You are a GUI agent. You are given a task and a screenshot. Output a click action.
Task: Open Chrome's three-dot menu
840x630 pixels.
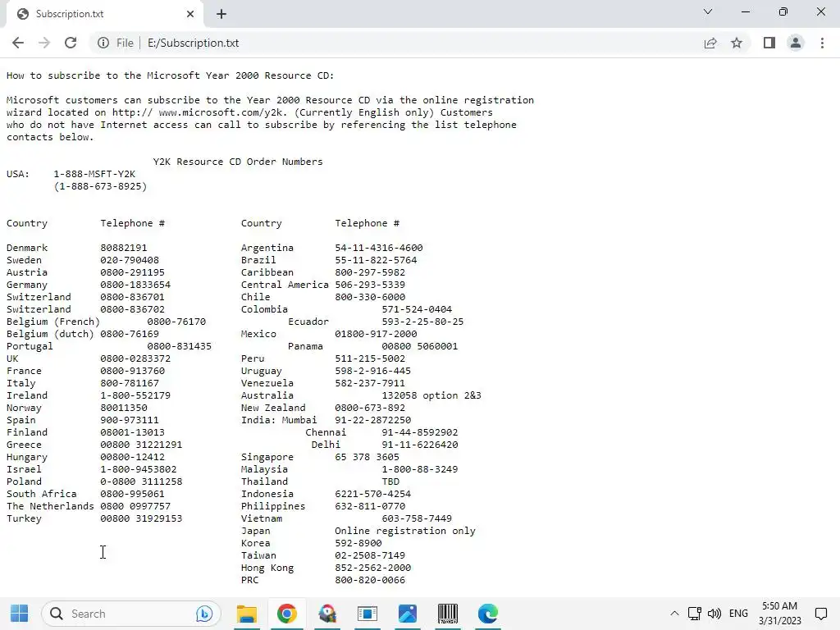[822, 43]
